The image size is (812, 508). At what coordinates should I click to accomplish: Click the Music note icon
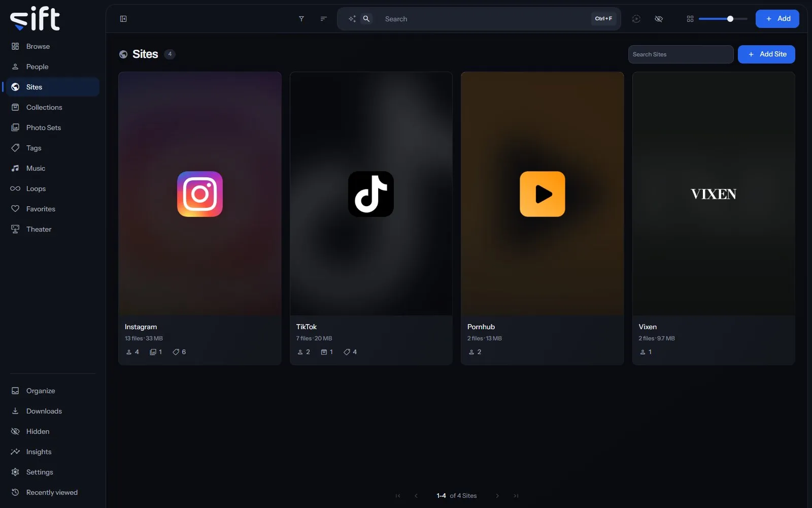(15, 168)
